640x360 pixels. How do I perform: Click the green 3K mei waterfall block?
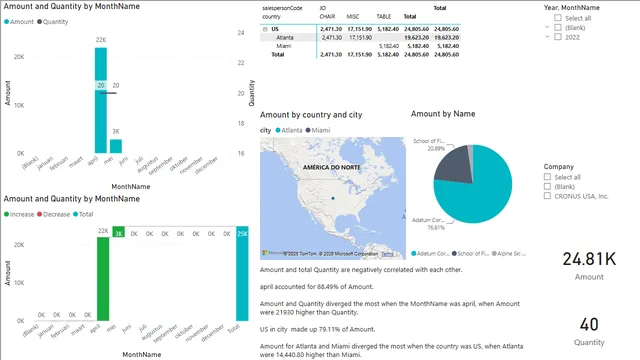[118, 232]
